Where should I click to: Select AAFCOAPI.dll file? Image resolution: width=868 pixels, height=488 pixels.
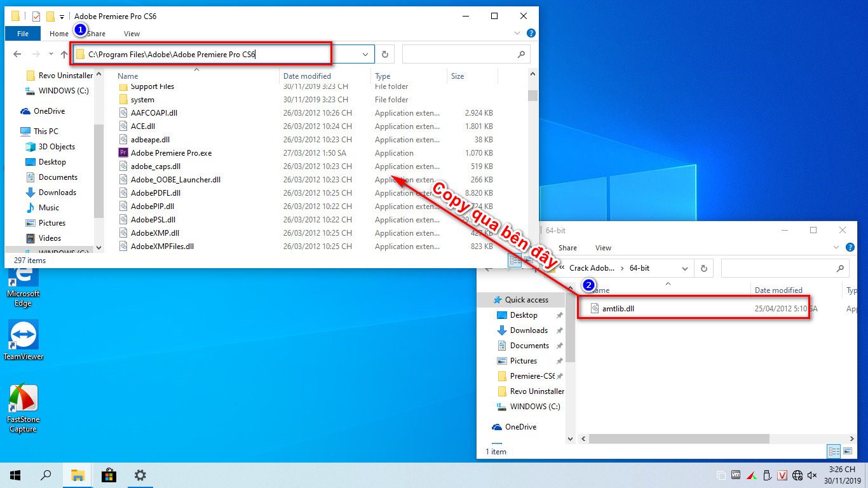click(153, 113)
